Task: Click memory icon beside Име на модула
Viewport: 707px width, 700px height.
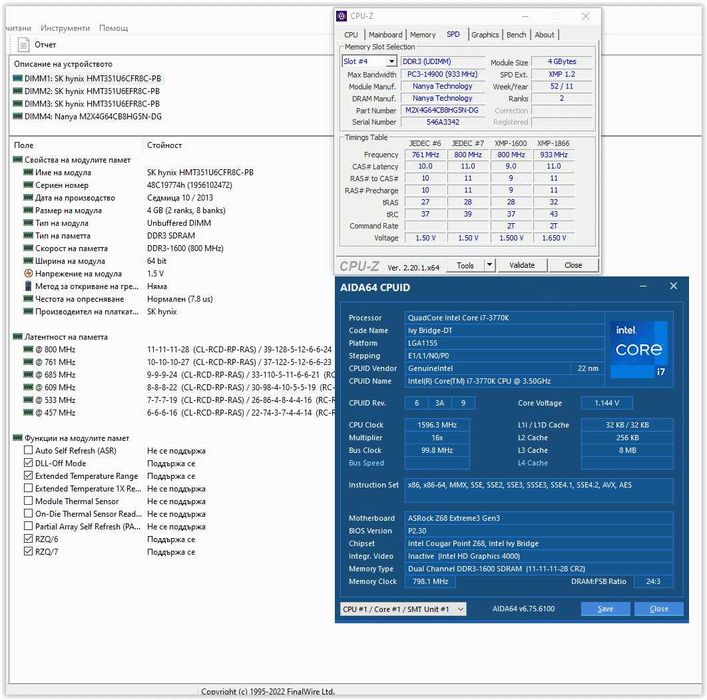Action: point(28,172)
